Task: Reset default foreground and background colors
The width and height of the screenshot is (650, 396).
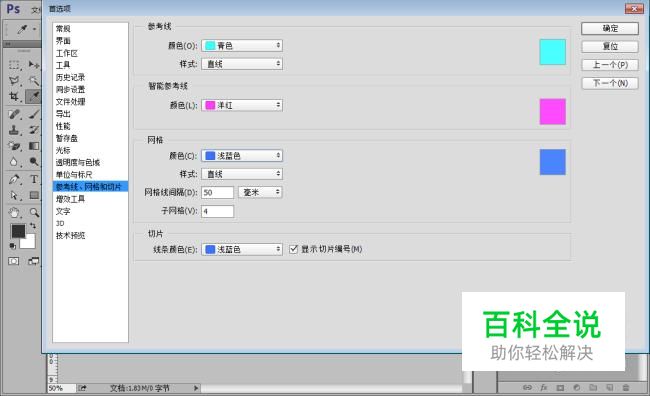Action: 13,246
